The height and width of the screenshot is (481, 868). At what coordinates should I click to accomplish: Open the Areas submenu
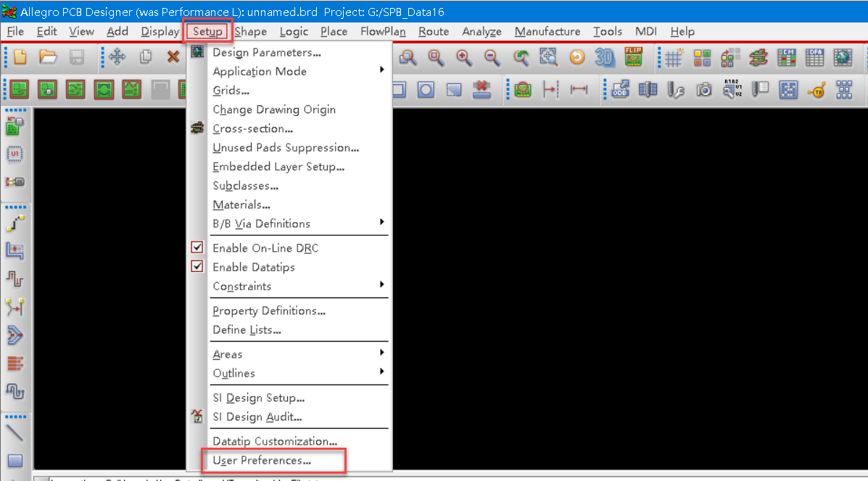[x=227, y=354]
